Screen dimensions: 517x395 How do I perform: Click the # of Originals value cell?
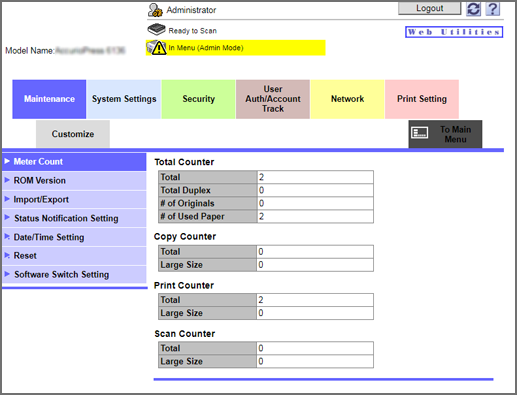(x=315, y=203)
